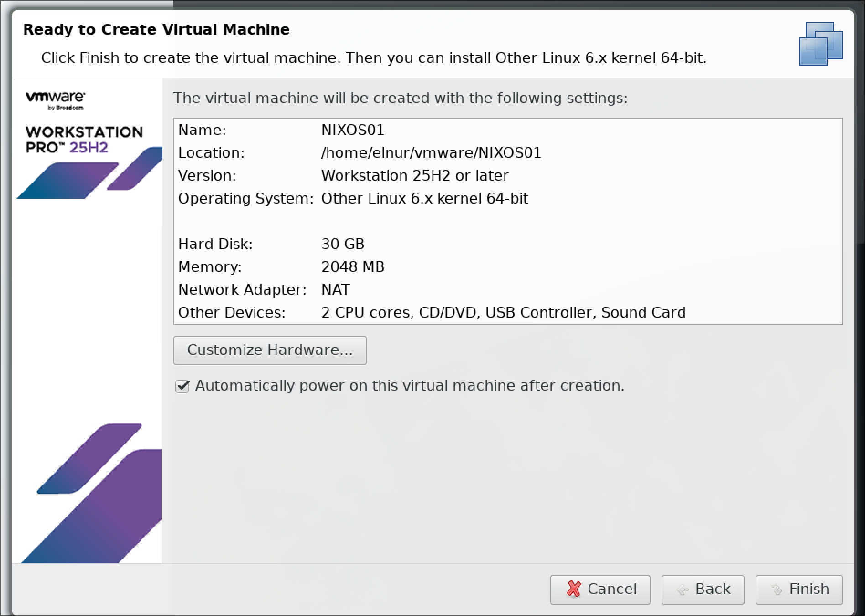Select the location path /home/elnur/vmware/NIXOS01
865x616 pixels.
point(431,153)
